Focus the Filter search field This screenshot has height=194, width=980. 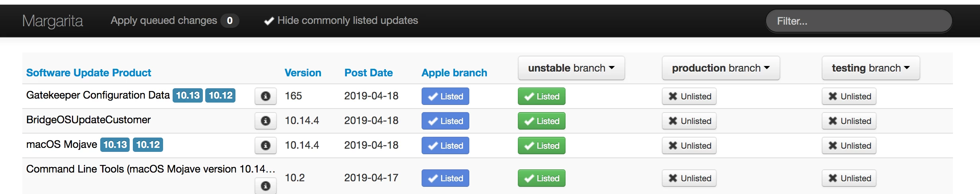tap(859, 21)
